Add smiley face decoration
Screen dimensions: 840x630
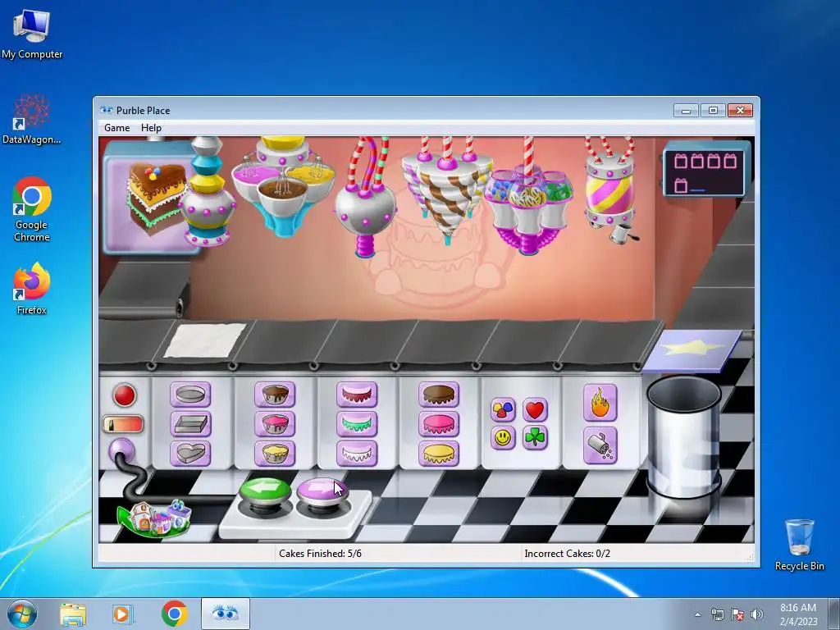(503, 438)
